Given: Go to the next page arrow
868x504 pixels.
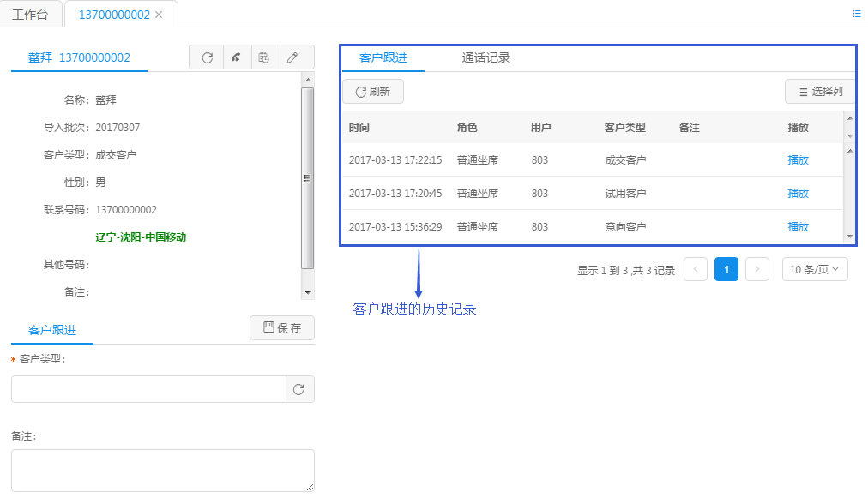Looking at the screenshot, I should (756, 269).
